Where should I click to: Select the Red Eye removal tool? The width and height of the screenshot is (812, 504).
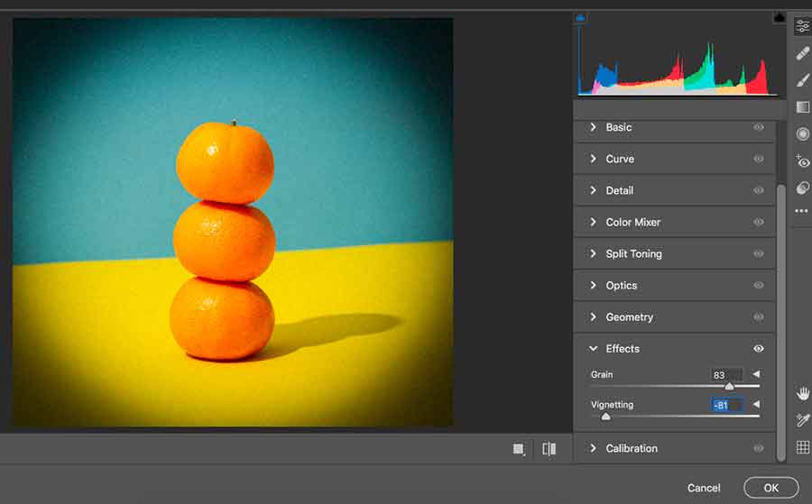803,160
